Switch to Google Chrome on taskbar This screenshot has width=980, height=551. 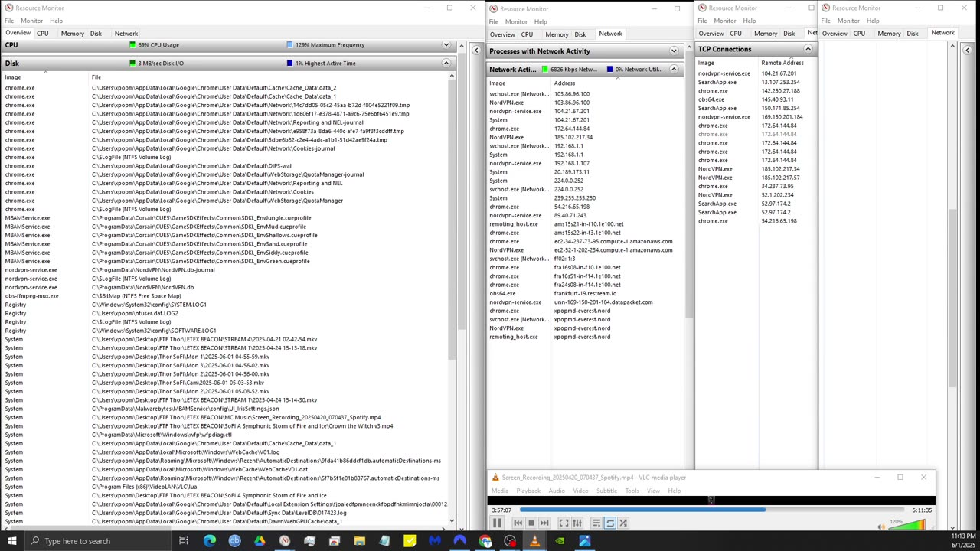485,541
